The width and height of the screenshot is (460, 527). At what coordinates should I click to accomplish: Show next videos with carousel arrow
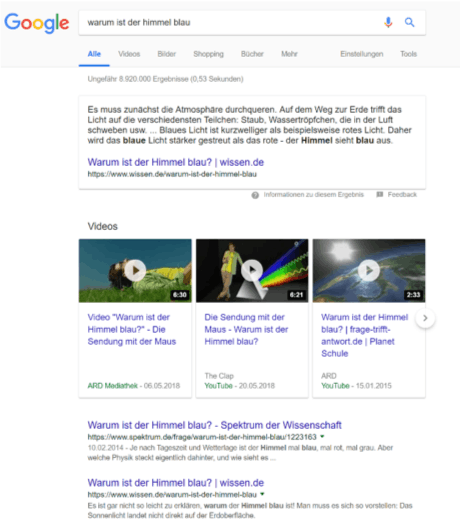click(425, 318)
